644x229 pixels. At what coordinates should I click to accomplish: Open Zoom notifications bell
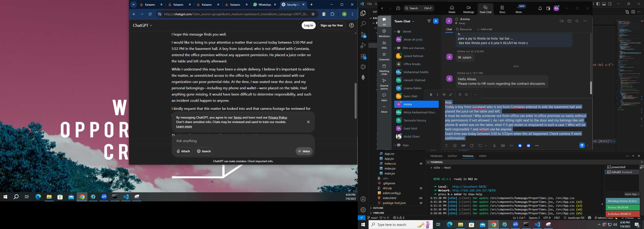click(x=540, y=8)
